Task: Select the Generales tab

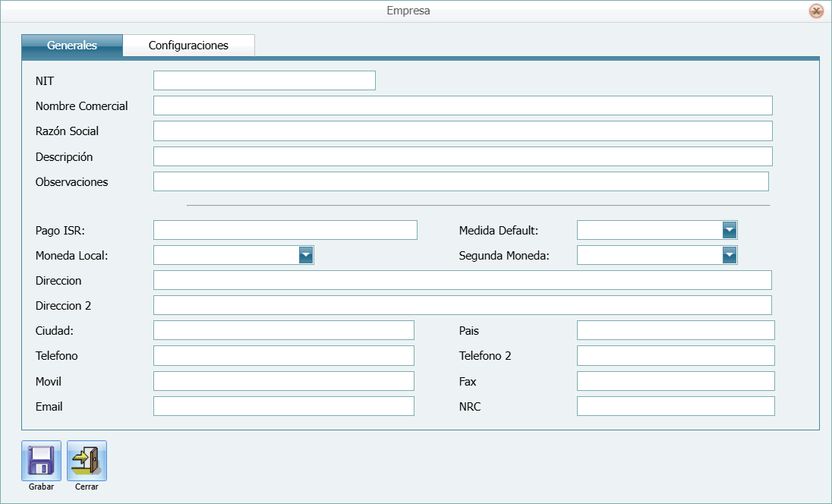Action: coord(72,46)
